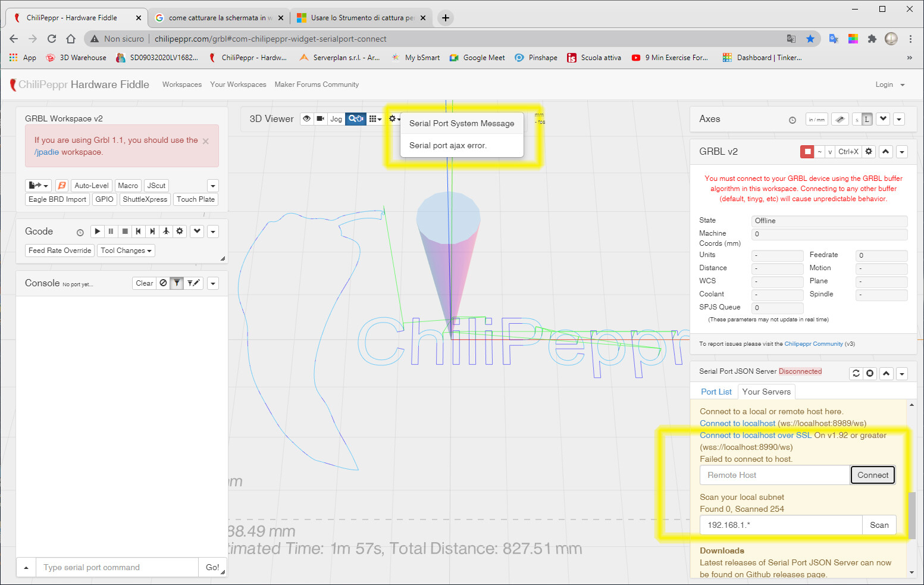Open the GRBL v2 options dropdown caret
The image size is (924, 585).
coord(902,152)
